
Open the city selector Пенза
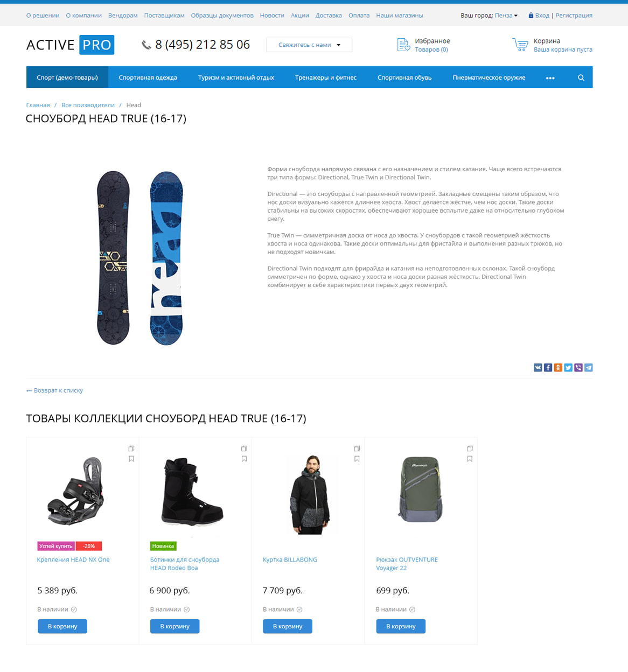[506, 16]
